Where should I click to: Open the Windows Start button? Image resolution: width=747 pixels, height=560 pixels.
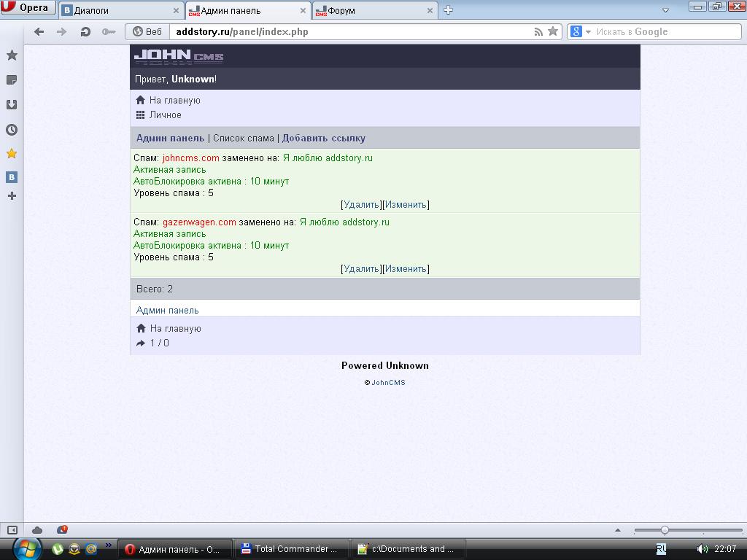(26, 548)
